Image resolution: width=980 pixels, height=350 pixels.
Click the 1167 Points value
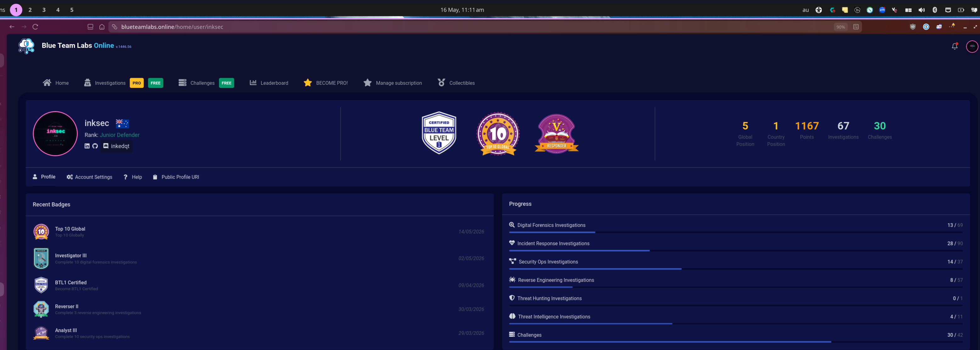click(807, 126)
